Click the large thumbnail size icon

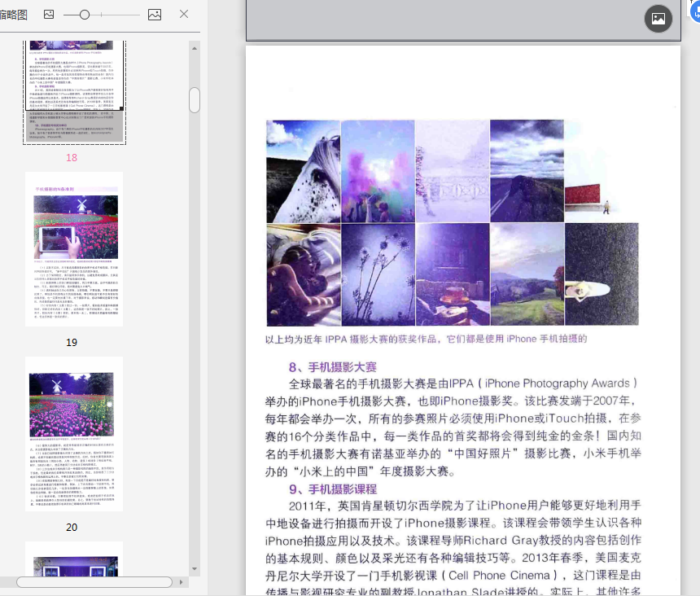coord(155,15)
